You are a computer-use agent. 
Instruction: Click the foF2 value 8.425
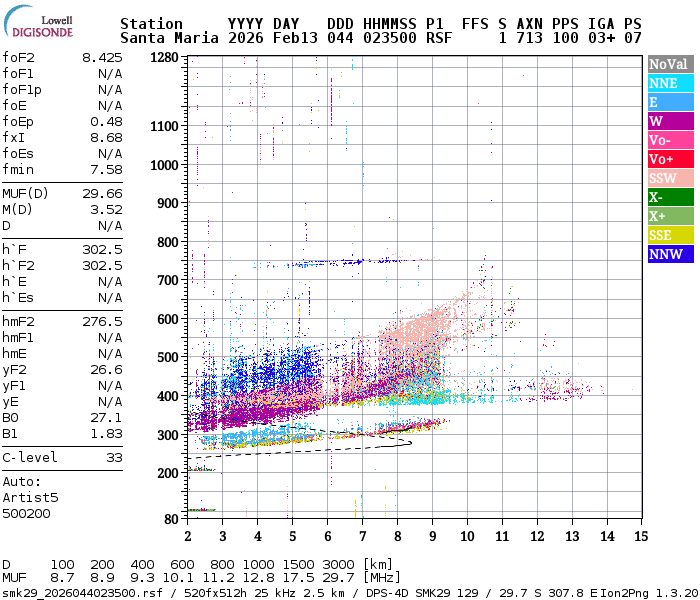102,58
